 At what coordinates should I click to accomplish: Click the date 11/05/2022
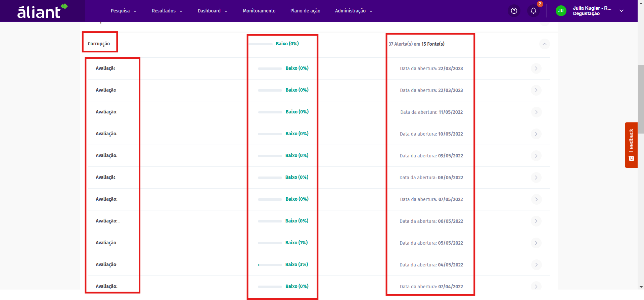click(x=451, y=112)
